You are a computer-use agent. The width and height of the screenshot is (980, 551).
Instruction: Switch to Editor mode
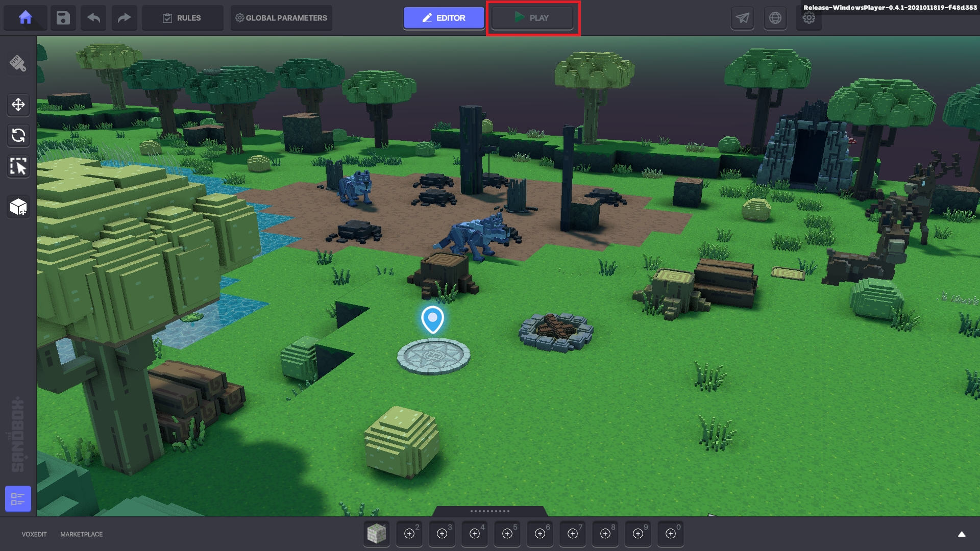(x=444, y=18)
